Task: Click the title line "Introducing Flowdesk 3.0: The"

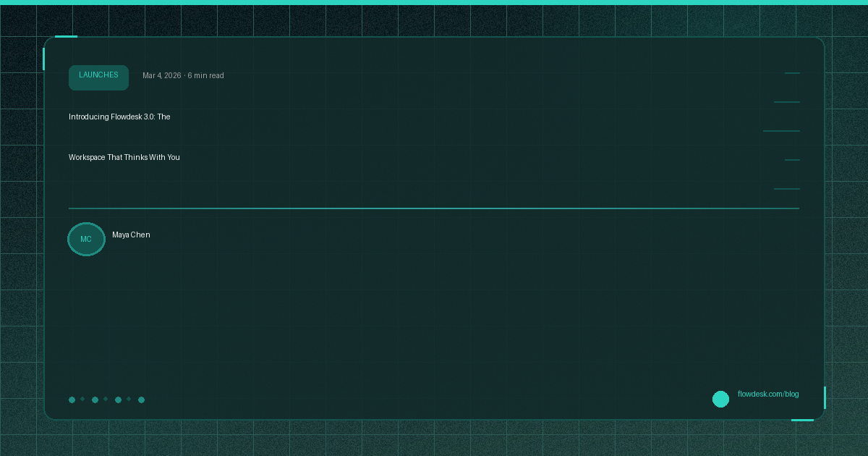Action: [x=119, y=117]
